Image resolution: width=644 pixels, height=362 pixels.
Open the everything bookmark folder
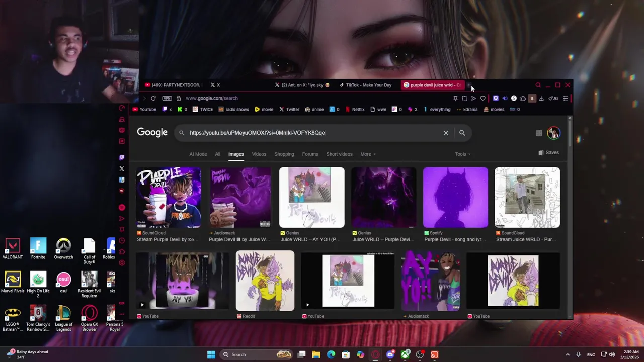(x=437, y=109)
